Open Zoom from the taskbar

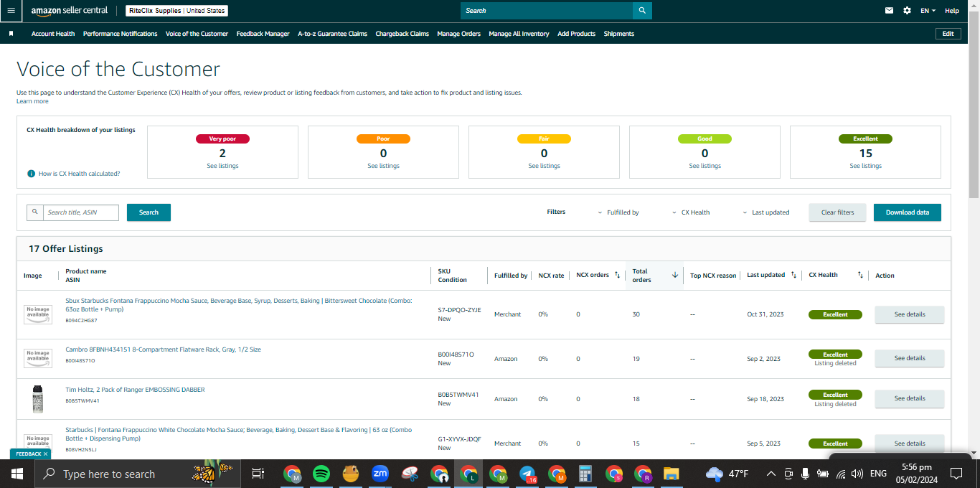380,474
